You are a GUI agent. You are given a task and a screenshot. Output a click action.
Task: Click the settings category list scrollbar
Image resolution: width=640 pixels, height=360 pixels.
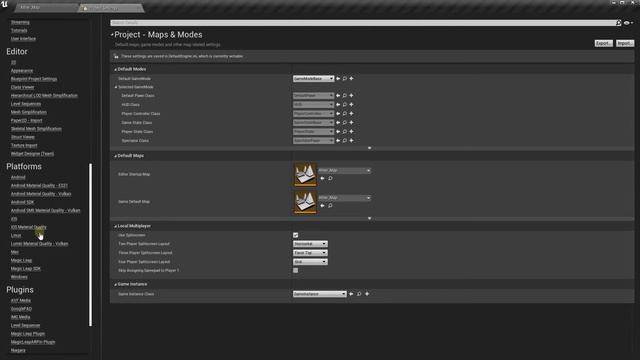(90, 245)
